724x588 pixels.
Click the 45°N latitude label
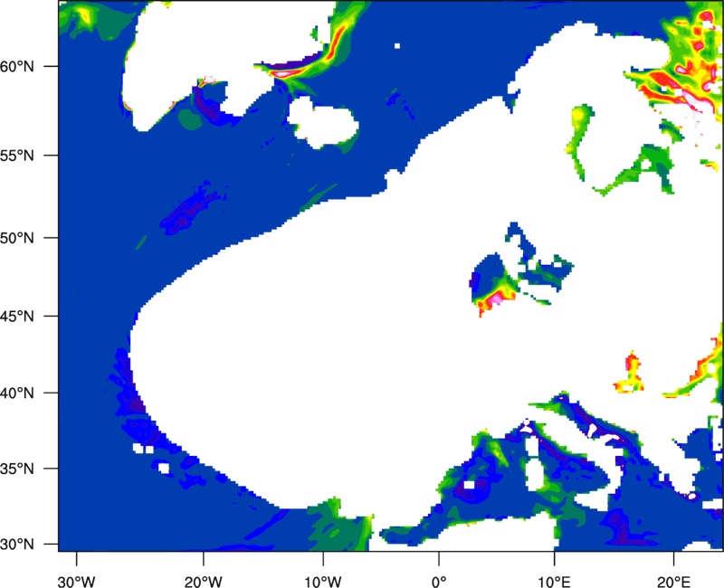pyautogui.click(x=17, y=316)
